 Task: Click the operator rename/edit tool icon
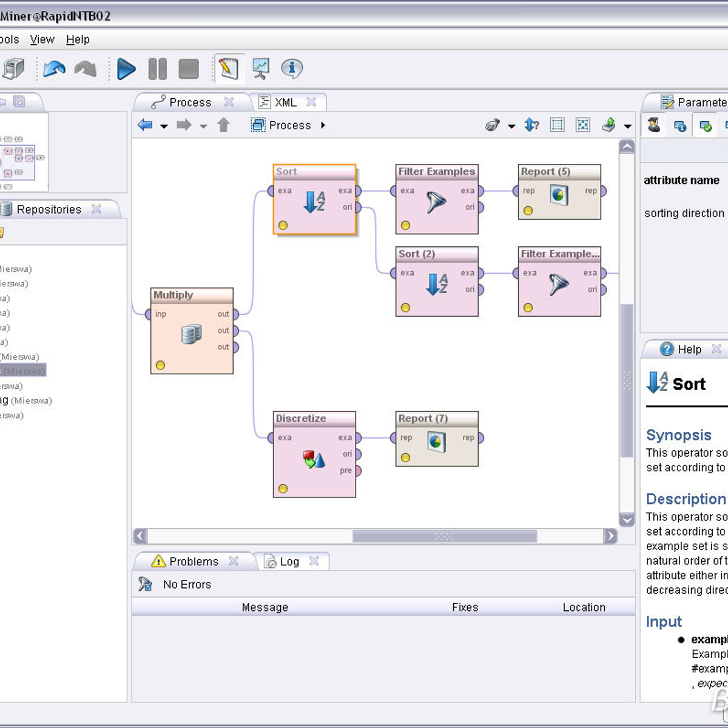(x=493, y=125)
